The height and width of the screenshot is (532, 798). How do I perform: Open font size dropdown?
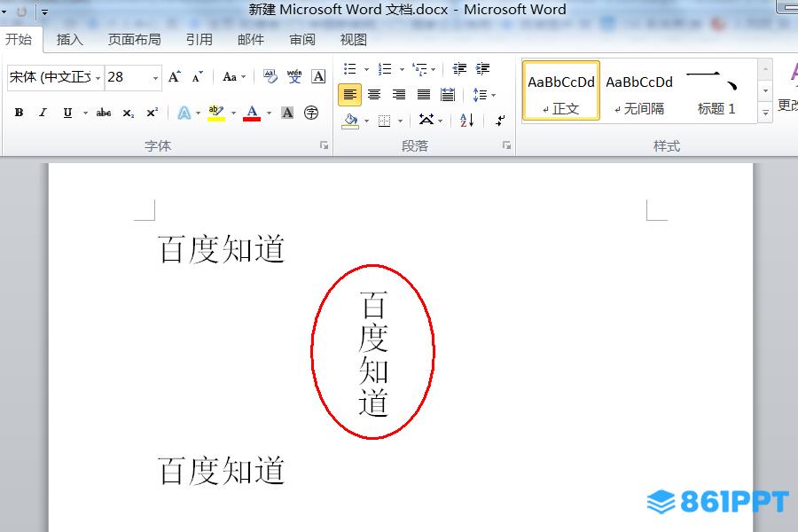[155, 78]
